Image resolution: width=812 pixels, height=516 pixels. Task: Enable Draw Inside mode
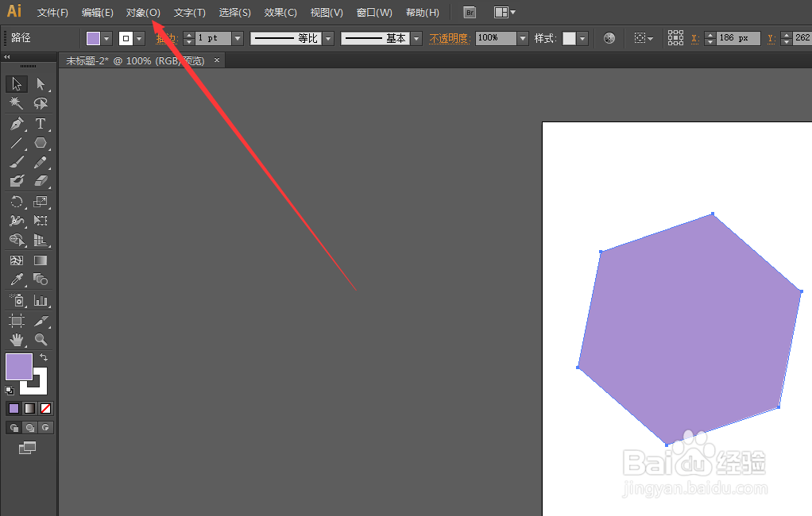tap(45, 428)
